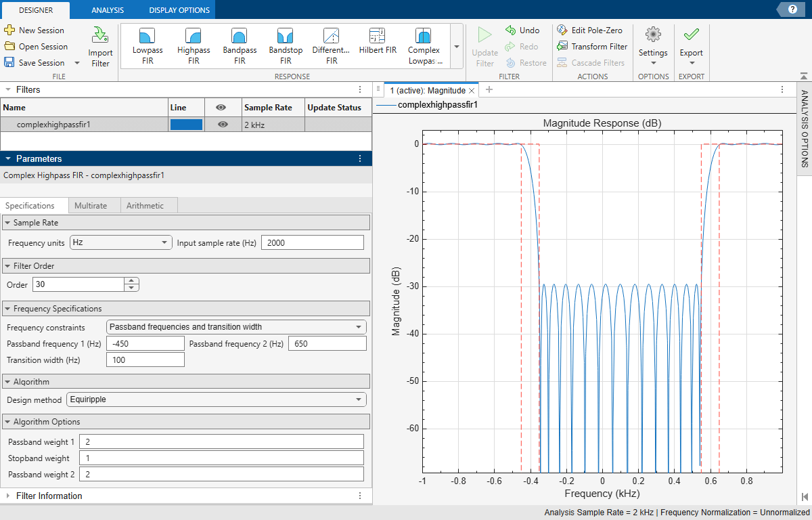Increase the Order with the stepper

coord(132,282)
